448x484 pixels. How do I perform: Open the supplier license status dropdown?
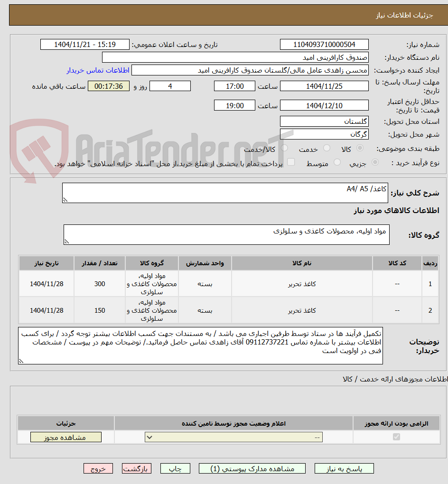[233, 437]
